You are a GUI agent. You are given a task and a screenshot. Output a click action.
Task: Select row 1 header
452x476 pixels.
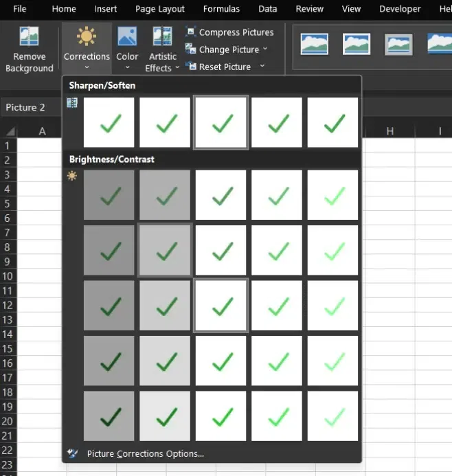tap(7, 146)
